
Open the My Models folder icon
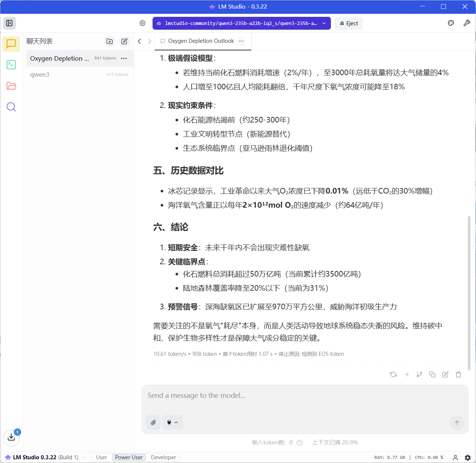[11, 86]
